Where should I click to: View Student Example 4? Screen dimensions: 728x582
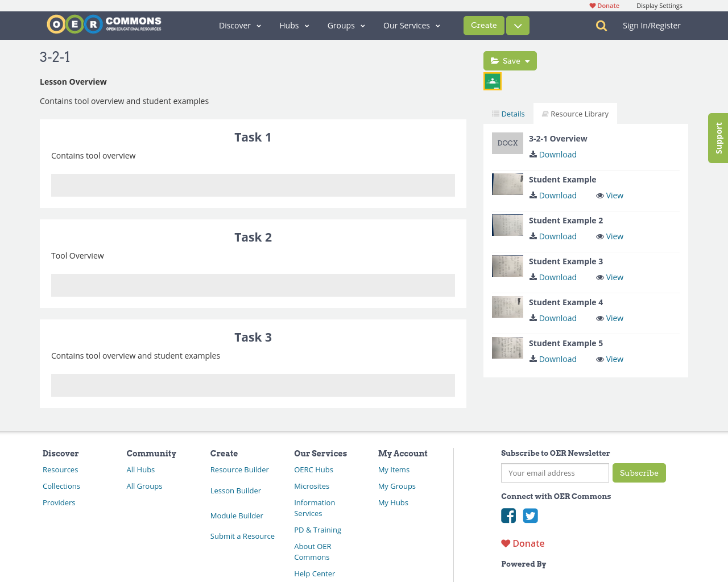click(609, 318)
